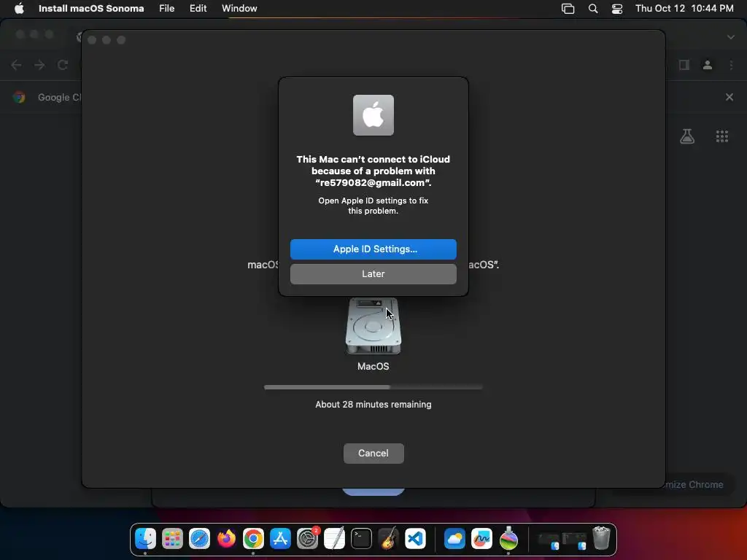747x560 pixels.
Task: Toggle Chrome's side panel icon
Action: click(x=684, y=65)
